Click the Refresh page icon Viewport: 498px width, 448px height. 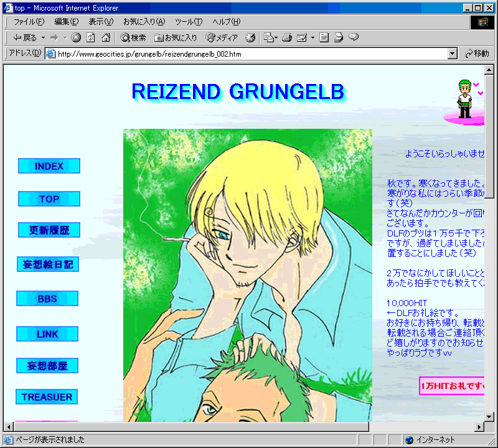(x=91, y=37)
